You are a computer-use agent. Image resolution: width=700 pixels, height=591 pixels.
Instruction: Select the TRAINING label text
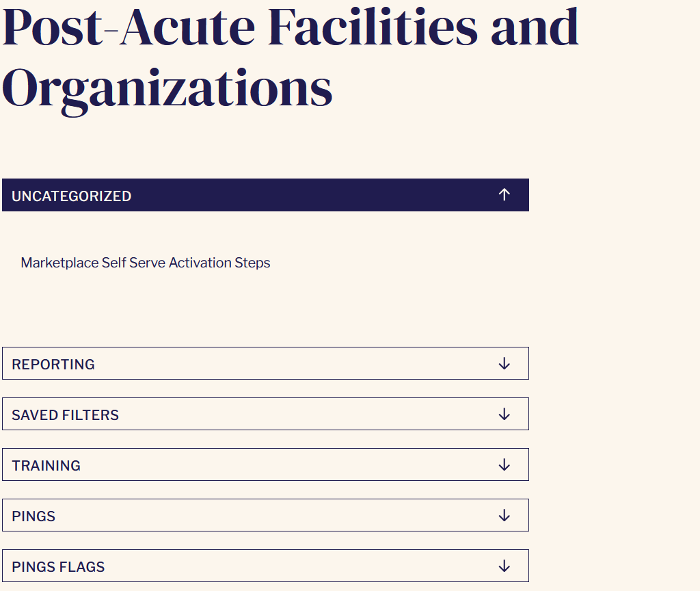[x=46, y=465]
